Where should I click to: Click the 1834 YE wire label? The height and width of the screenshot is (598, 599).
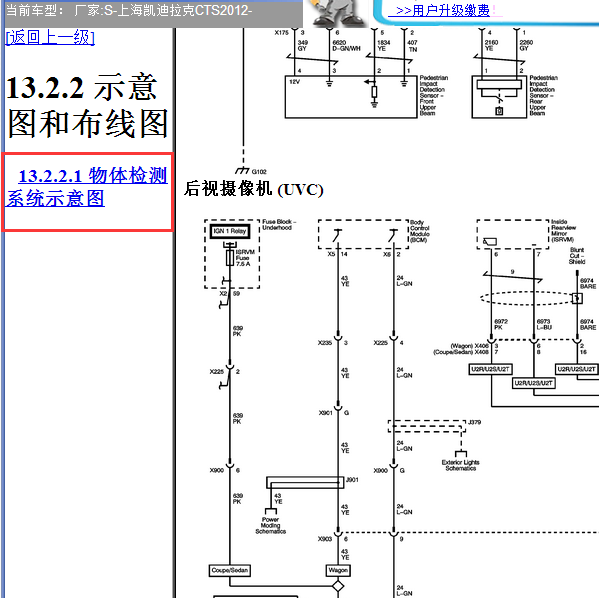tap(384, 45)
